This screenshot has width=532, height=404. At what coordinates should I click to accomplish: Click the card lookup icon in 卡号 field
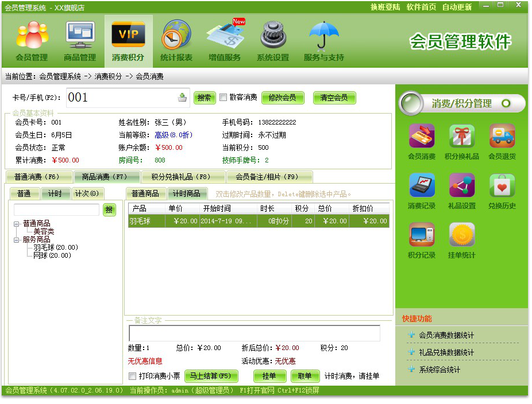coord(182,98)
